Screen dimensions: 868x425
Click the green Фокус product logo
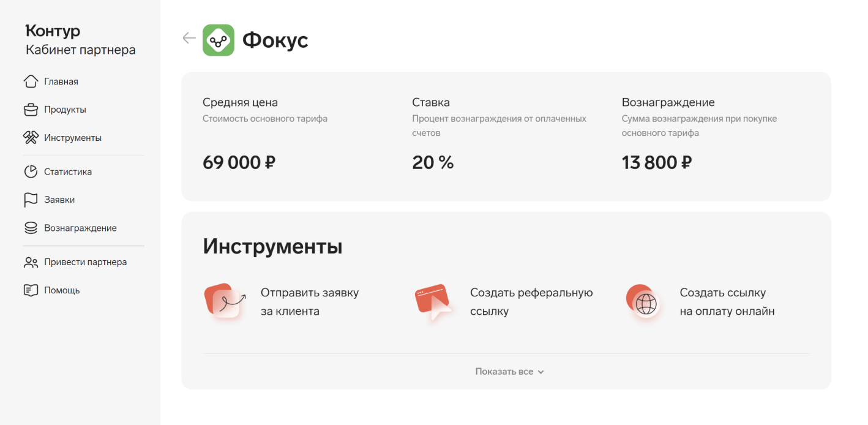point(219,40)
